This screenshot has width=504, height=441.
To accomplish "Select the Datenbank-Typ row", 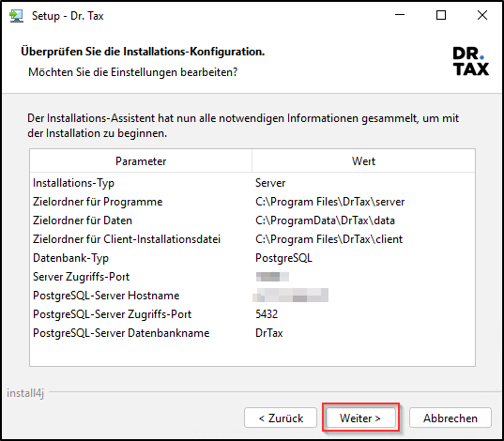I will coord(252,258).
